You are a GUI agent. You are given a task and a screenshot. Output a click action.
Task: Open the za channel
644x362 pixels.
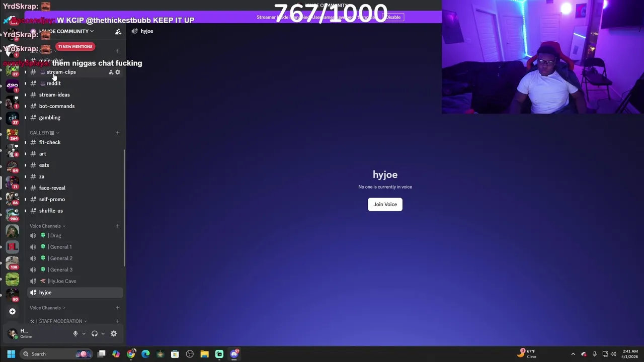pos(74,176)
